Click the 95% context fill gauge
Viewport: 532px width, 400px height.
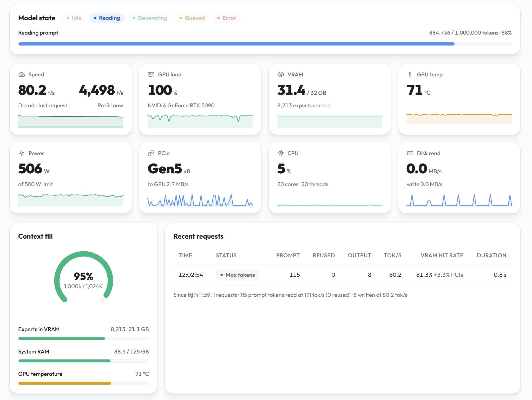83,277
